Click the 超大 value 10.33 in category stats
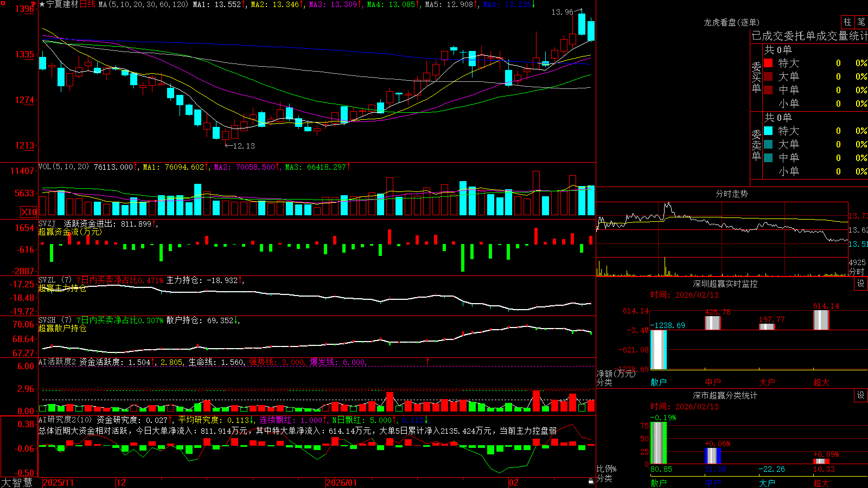Image resolution: width=868 pixels, height=488 pixels. (x=824, y=469)
